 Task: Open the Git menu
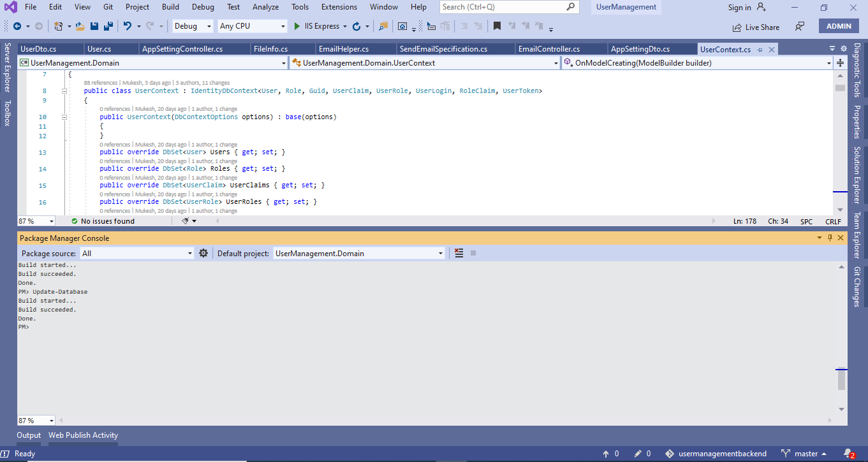pyautogui.click(x=108, y=7)
